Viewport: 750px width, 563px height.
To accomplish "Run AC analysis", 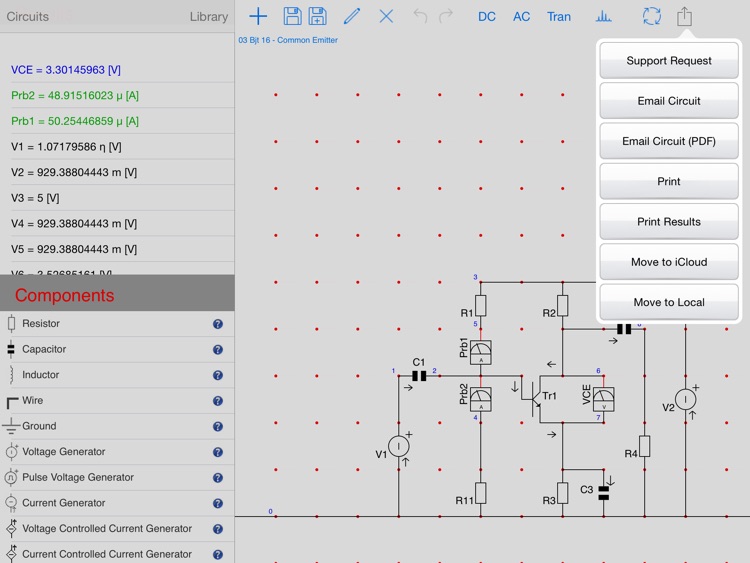I will point(521,17).
